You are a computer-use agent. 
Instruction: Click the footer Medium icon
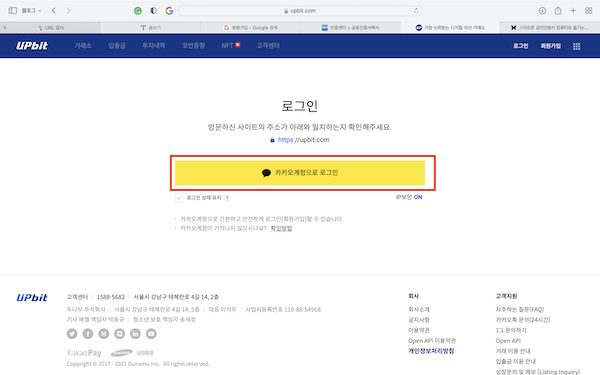click(x=104, y=334)
